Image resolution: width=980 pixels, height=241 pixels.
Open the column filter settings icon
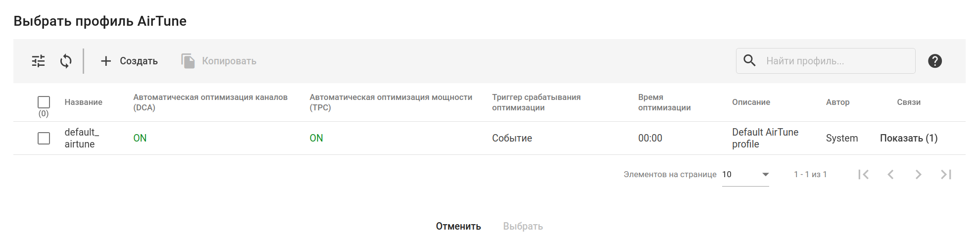(38, 61)
